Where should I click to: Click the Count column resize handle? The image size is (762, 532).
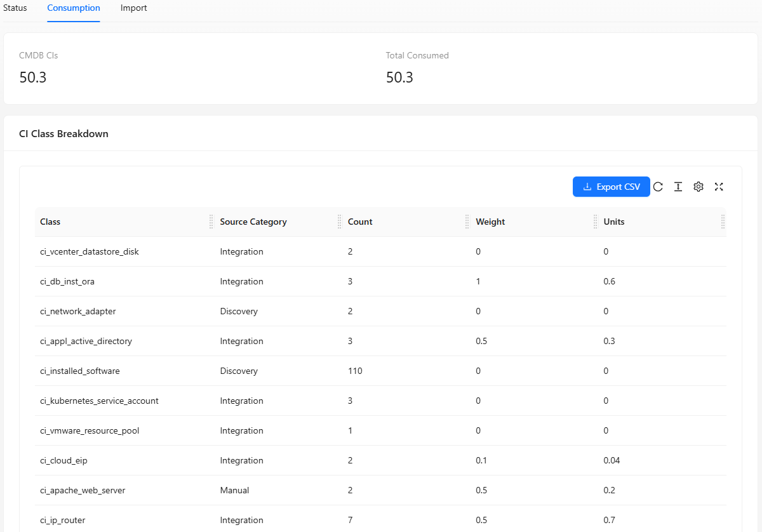[x=467, y=222]
